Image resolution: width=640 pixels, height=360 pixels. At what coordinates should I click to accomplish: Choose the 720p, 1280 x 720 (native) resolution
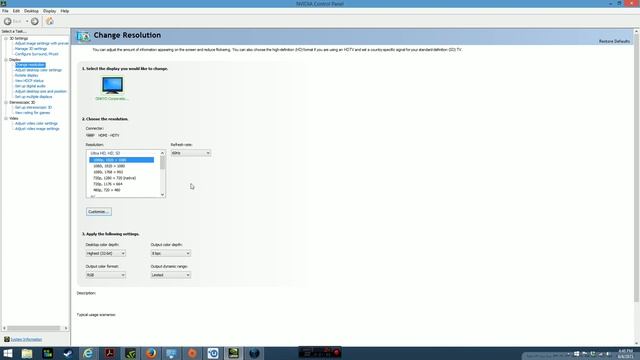pyautogui.click(x=115, y=178)
